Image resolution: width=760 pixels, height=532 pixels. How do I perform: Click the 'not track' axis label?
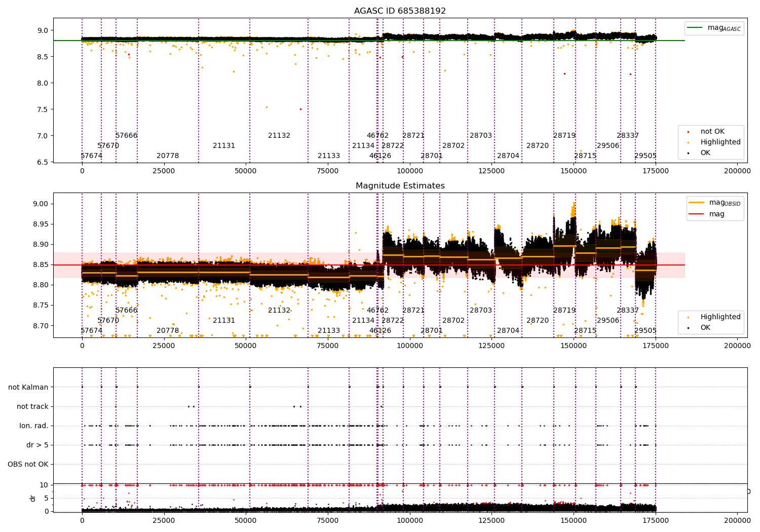point(32,407)
